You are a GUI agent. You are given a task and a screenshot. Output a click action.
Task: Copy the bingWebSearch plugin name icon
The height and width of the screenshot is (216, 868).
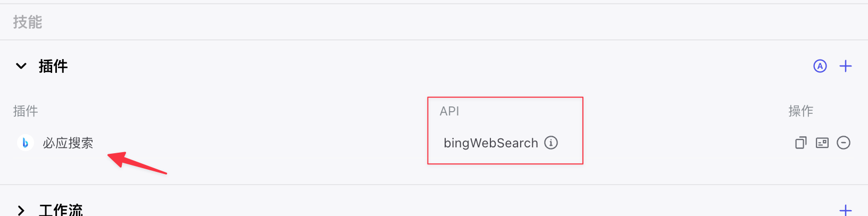801,143
